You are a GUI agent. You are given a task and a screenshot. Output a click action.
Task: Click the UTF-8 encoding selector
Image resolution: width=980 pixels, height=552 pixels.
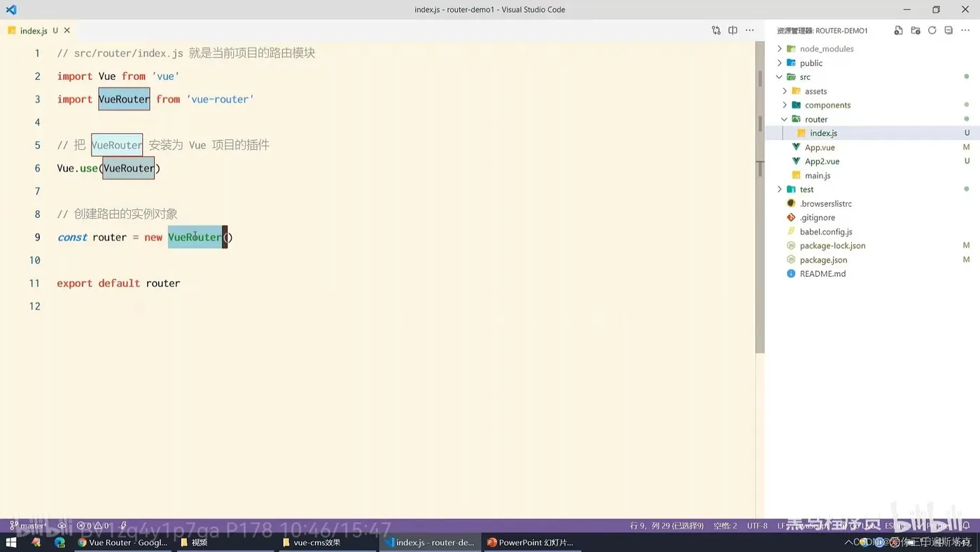[x=757, y=525]
